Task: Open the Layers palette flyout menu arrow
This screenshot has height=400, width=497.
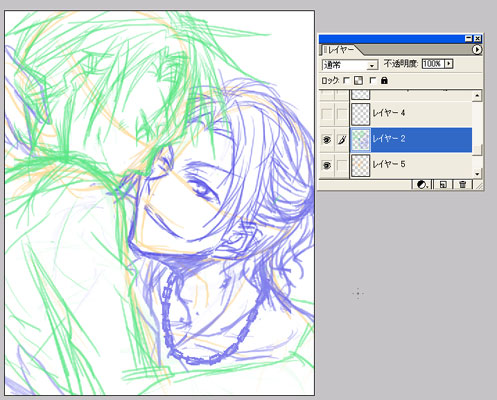Action: click(x=477, y=50)
